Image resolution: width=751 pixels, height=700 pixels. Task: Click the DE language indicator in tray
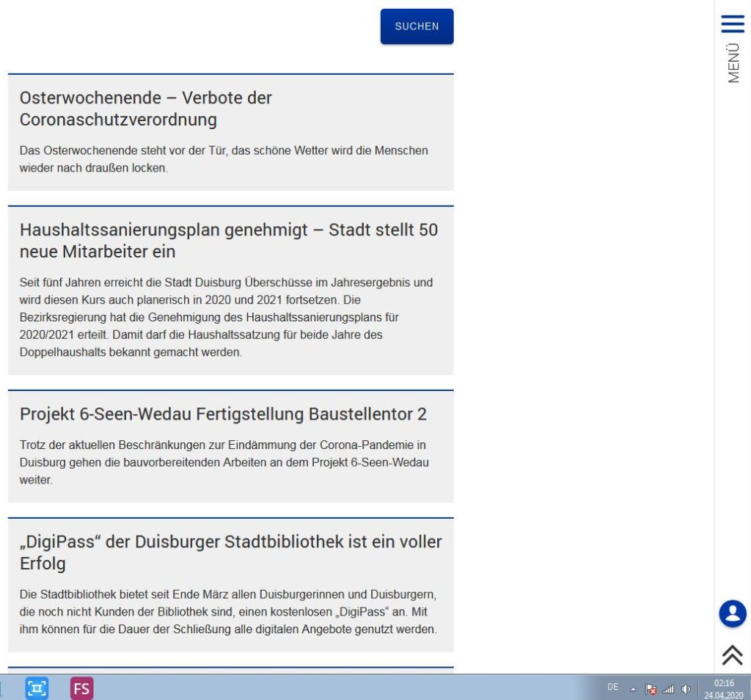(612, 687)
